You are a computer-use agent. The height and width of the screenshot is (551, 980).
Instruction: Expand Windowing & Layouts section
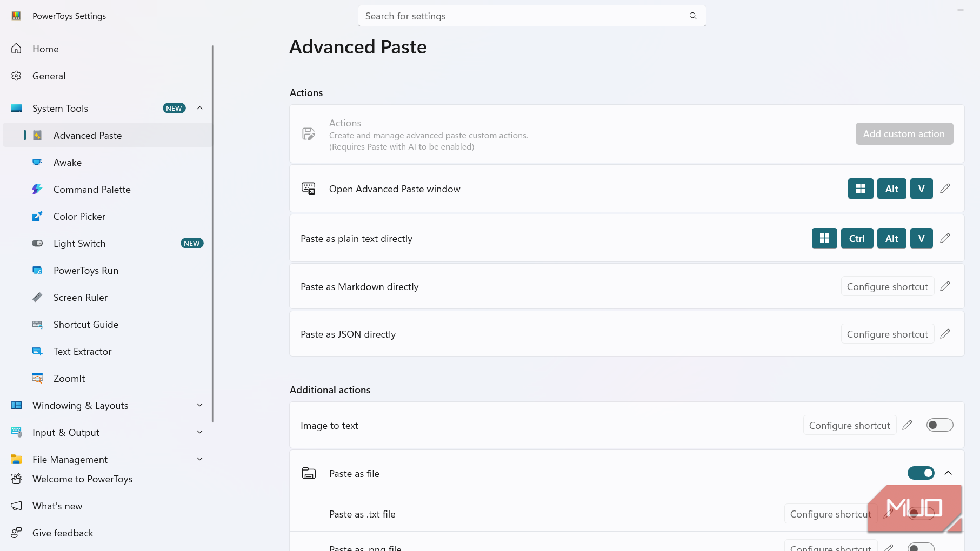(199, 405)
